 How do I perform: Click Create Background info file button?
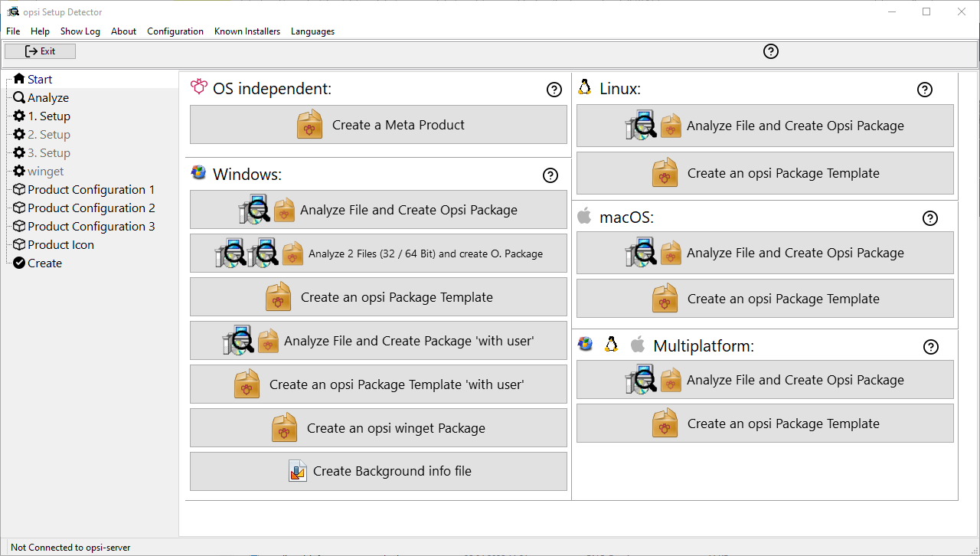(378, 471)
